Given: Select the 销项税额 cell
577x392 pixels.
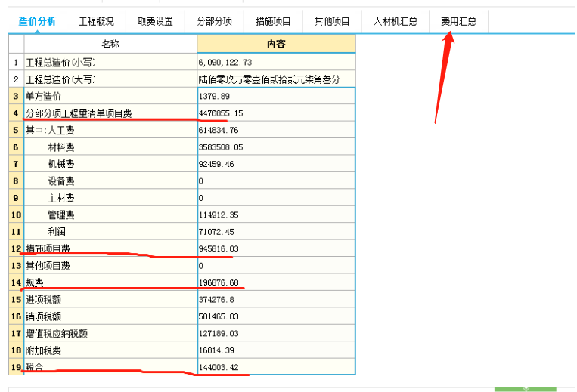Looking at the screenshot, I should (110, 316).
